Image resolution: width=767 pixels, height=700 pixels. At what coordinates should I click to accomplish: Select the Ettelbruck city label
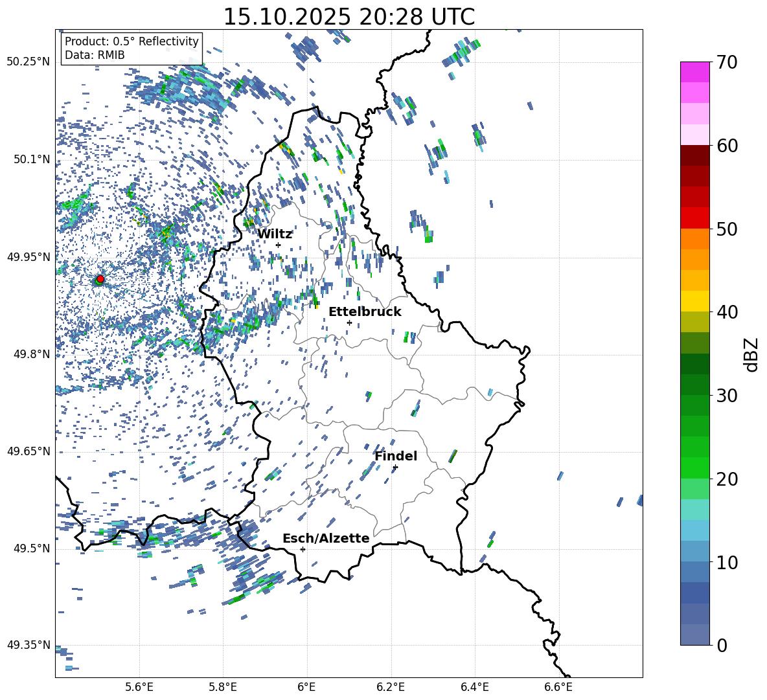coord(365,311)
